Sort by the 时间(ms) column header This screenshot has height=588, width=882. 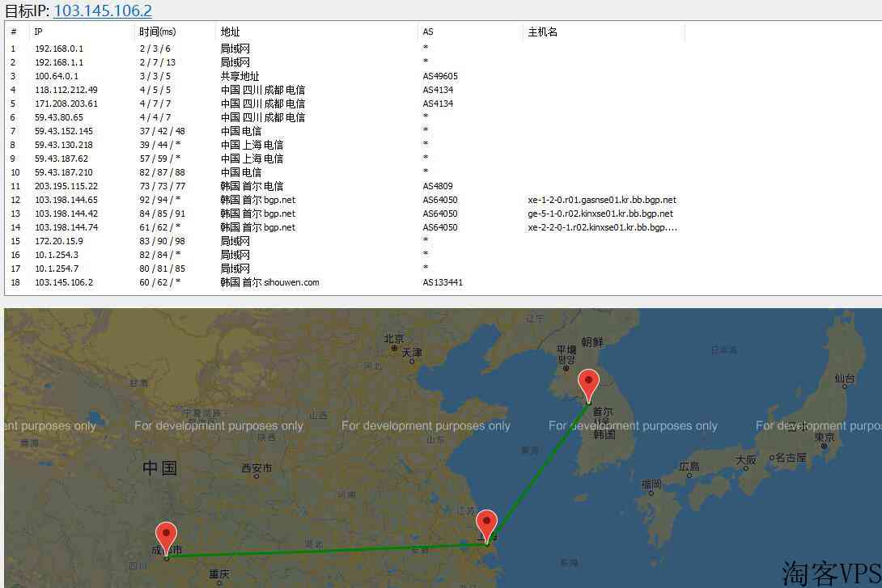click(158, 32)
